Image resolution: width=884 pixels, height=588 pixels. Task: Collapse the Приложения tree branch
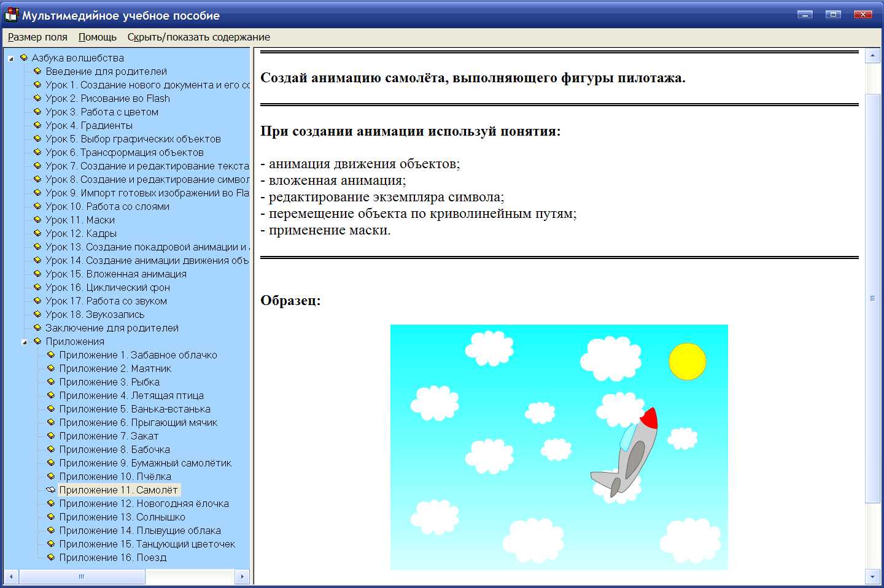point(23,341)
